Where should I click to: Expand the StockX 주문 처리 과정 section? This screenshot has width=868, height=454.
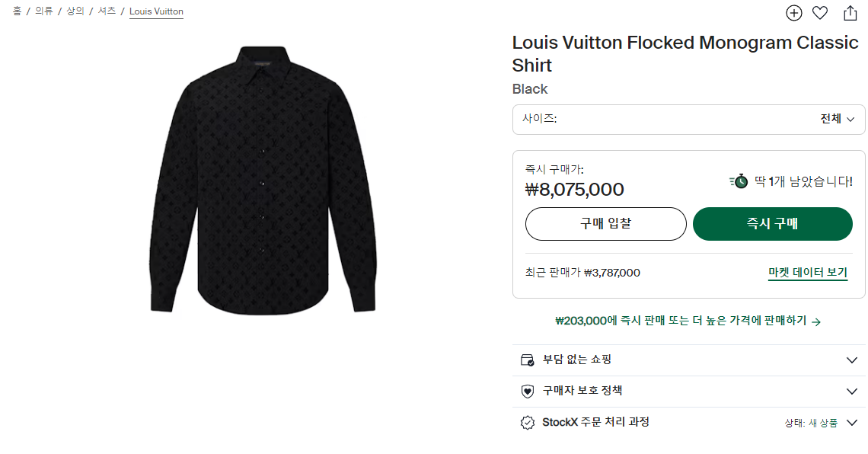852,423
